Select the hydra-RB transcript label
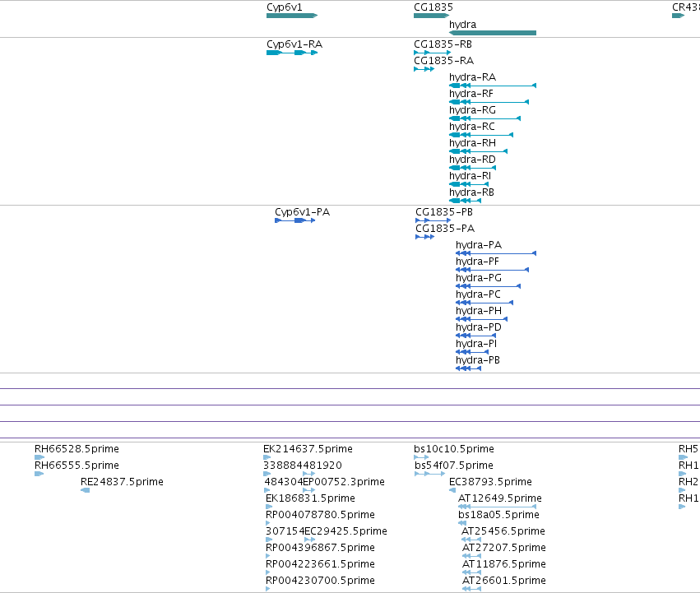The image size is (700, 593). 471,193
